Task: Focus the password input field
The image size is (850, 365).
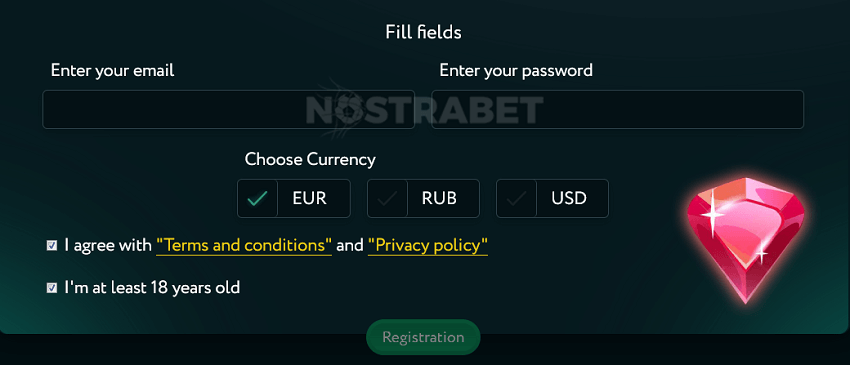Action: click(617, 110)
